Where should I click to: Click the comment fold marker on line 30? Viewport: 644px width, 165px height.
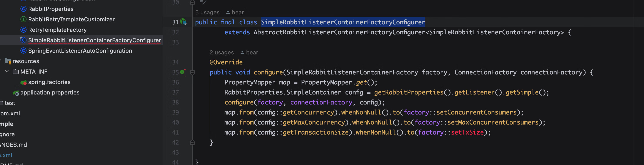coord(192,3)
